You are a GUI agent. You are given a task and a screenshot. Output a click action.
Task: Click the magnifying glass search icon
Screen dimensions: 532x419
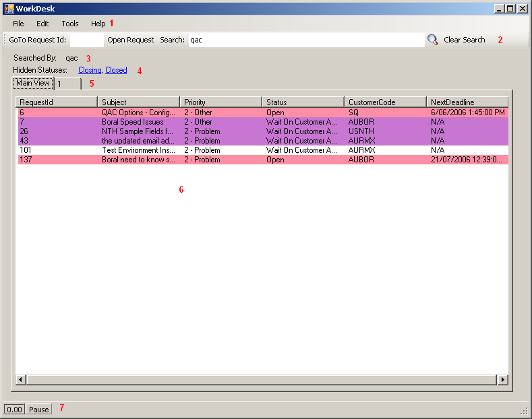click(x=433, y=40)
